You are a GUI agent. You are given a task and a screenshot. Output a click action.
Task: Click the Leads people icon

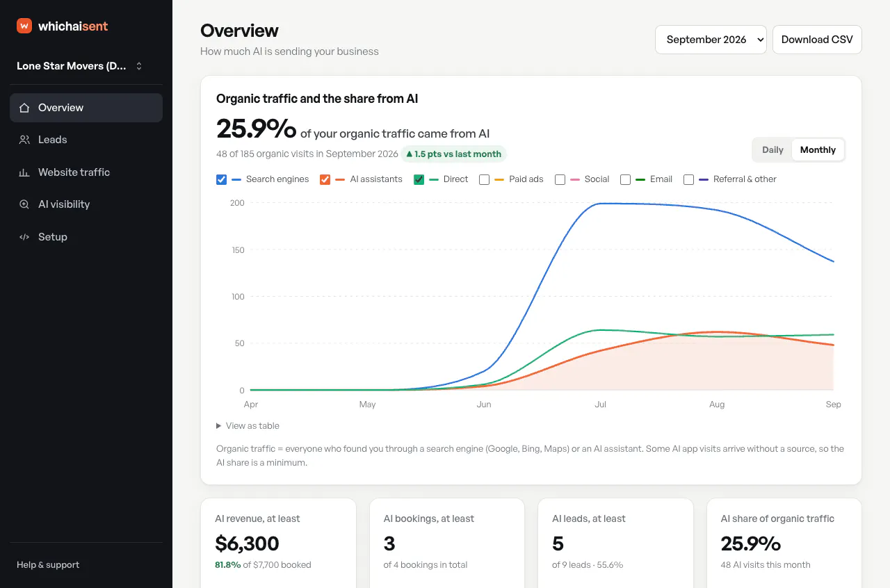tap(24, 140)
